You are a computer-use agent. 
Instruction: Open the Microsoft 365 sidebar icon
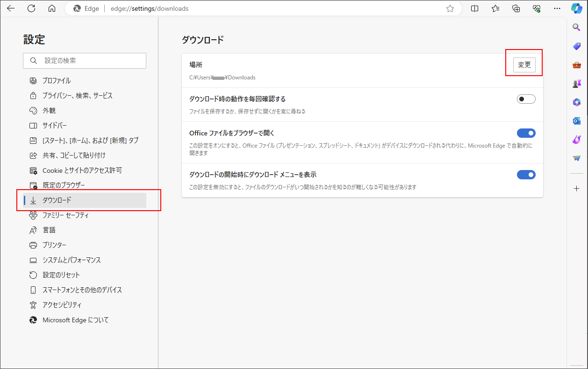[x=576, y=102]
